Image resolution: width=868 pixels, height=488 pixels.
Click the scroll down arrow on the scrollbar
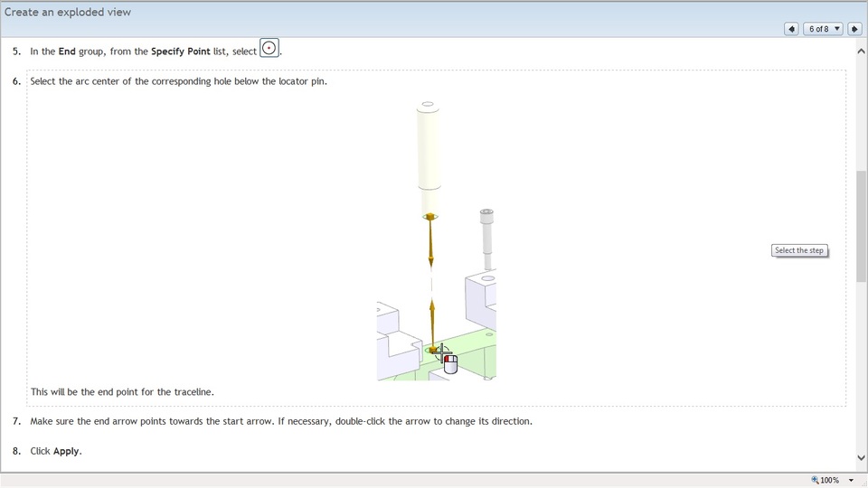(x=861, y=457)
